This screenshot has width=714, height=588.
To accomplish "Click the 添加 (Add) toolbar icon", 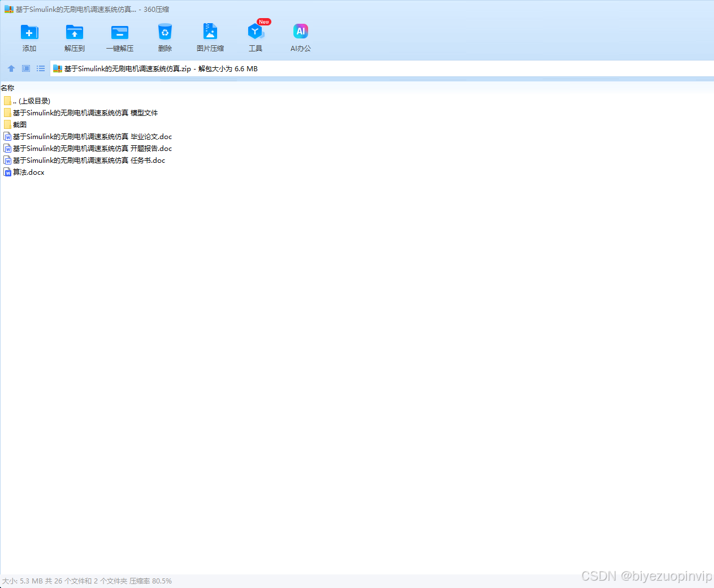I will (29, 32).
